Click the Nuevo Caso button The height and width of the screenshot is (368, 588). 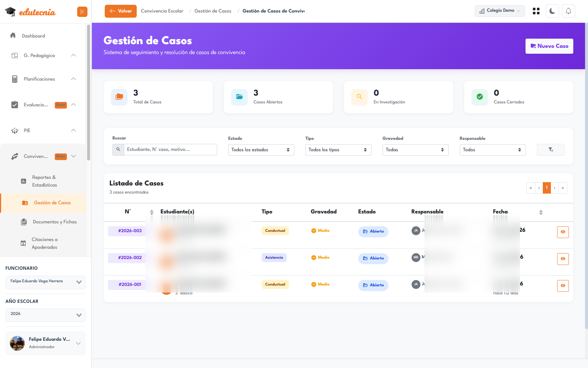549,46
